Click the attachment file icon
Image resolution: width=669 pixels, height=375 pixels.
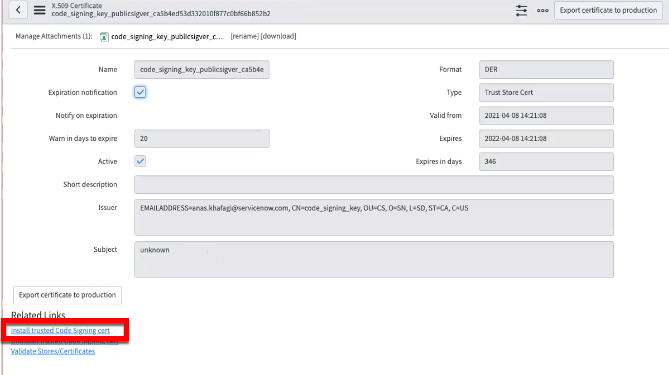(104, 37)
